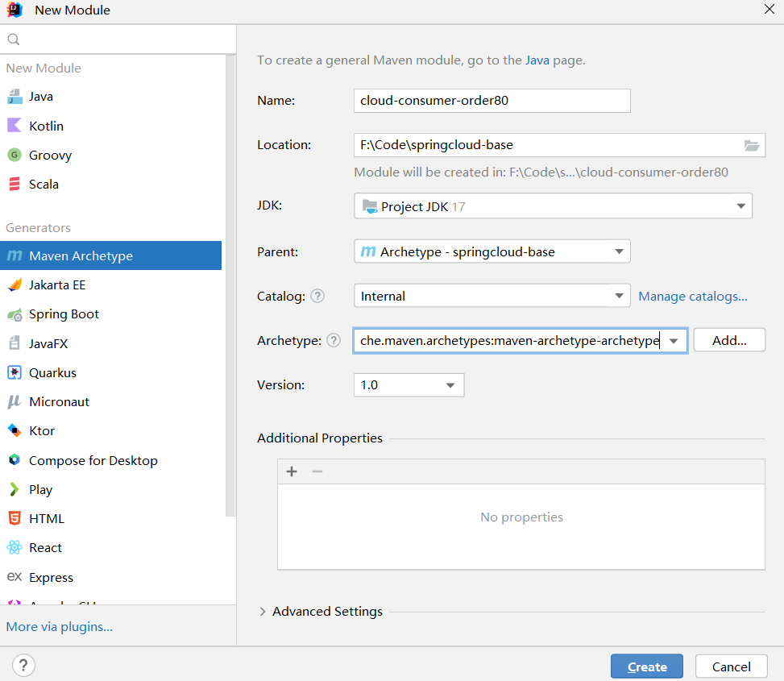Screen dimensions: 784x681
Task: Select Compose for Desktop entry
Action: 111,460
